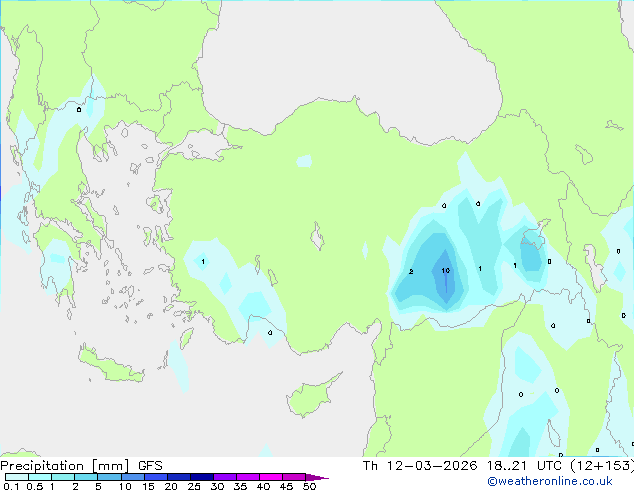Click the '10' precipitation value on map
The height and width of the screenshot is (490, 634).
[446, 270]
